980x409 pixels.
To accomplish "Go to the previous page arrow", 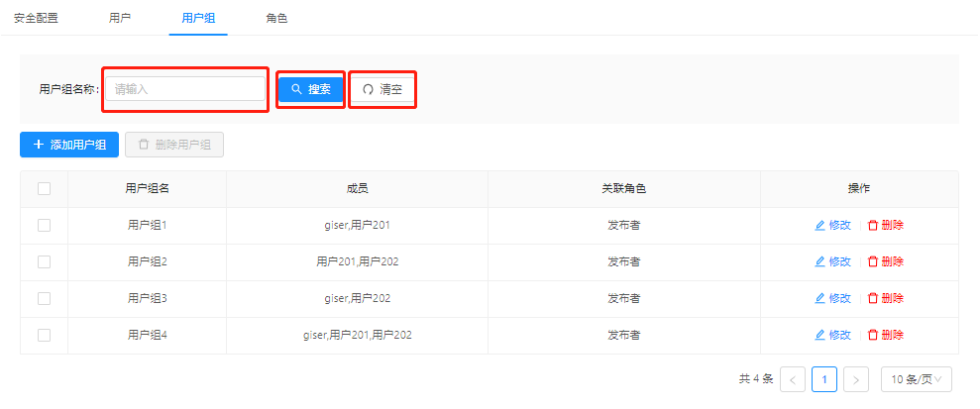I will click(793, 379).
